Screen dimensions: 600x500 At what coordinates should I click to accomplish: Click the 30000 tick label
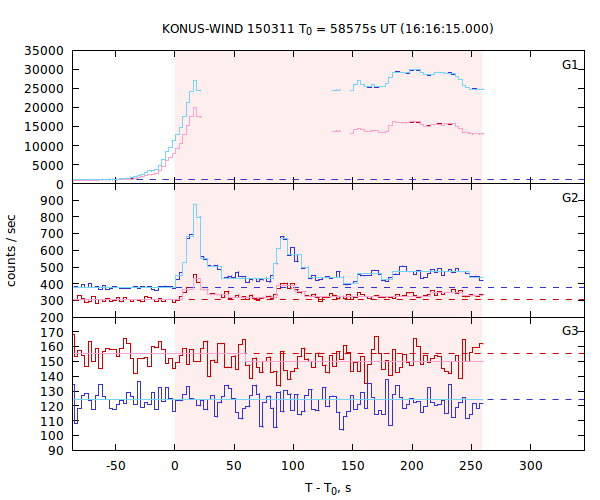44,70
